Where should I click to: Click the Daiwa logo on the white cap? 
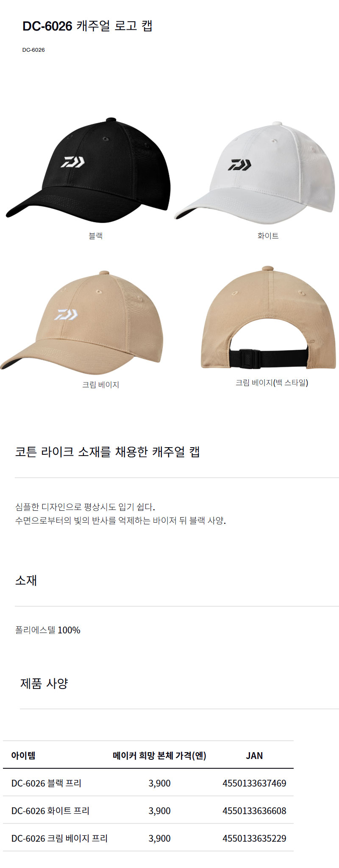tap(239, 165)
